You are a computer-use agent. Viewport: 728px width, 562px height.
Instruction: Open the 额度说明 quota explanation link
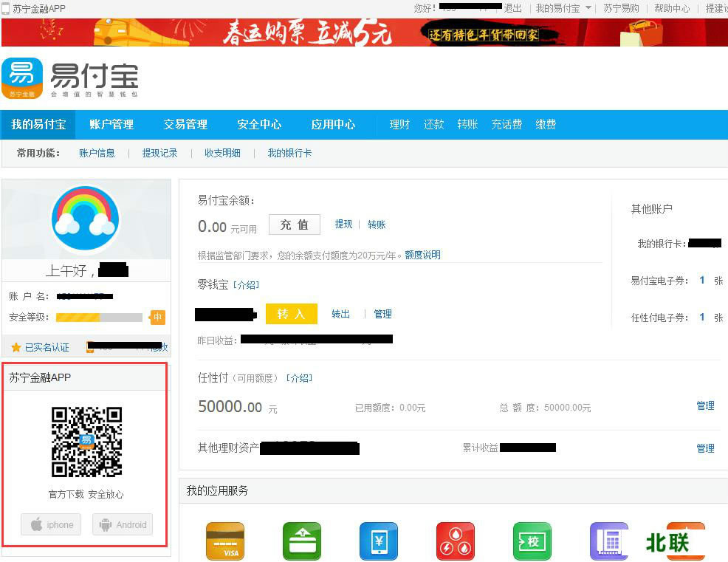[422, 255]
